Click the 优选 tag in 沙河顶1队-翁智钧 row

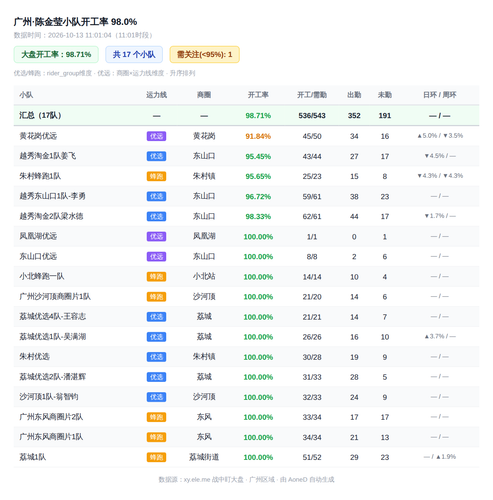[x=156, y=397]
